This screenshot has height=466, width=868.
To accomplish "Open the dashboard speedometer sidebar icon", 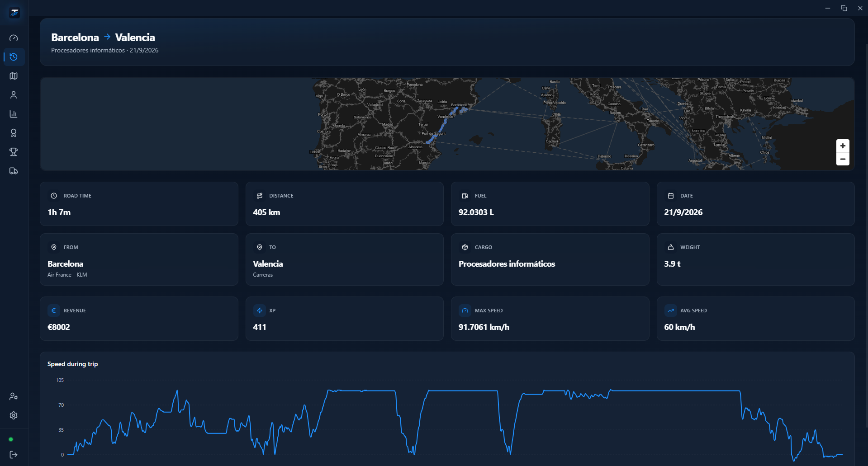I will pyautogui.click(x=14, y=38).
